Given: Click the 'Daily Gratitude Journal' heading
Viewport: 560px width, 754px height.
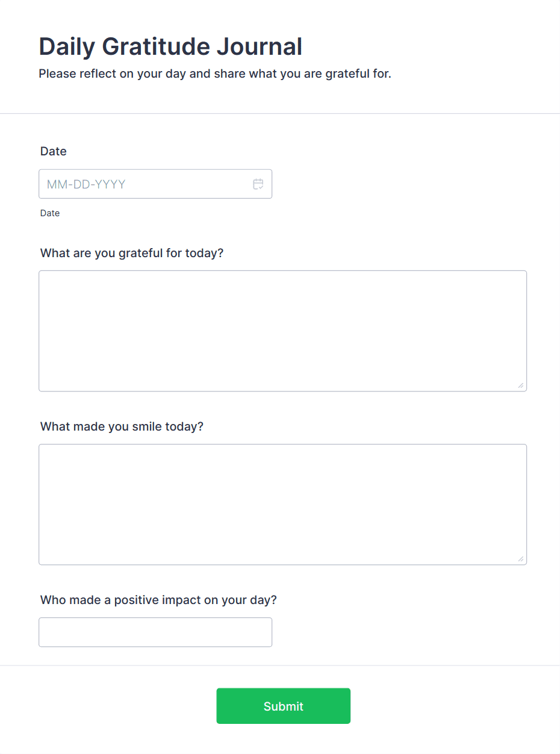Looking at the screenshot, I should pos(170,46).
